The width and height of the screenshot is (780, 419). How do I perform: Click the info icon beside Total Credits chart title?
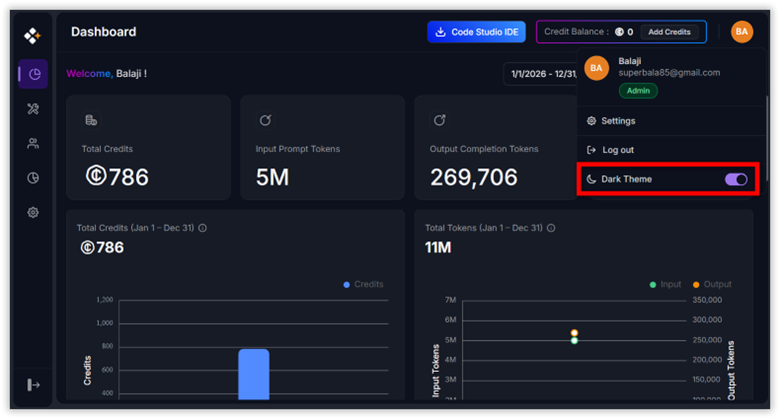203,228
